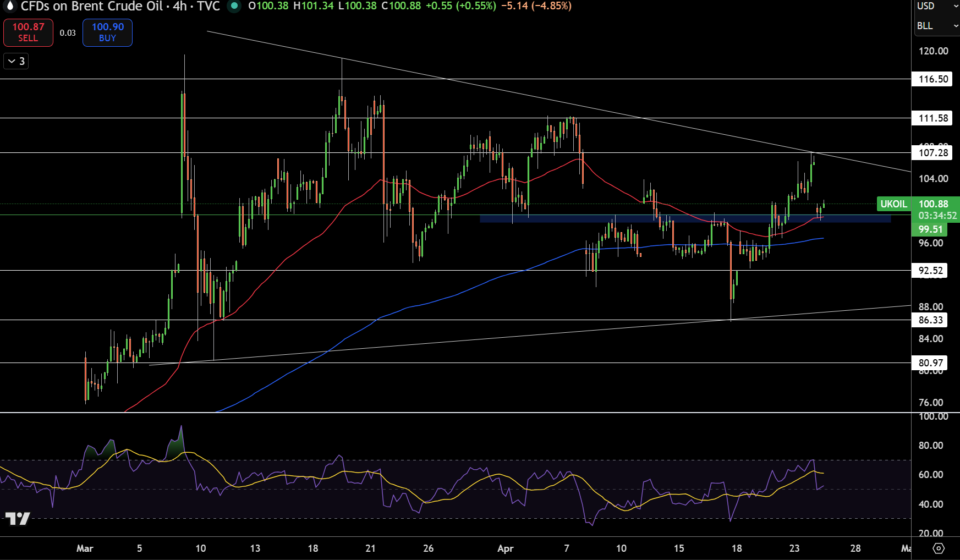The width and height of the screenshot is (960, 560).
Task: Click the countdown timer 03:34:52
Action: (937, 216)
